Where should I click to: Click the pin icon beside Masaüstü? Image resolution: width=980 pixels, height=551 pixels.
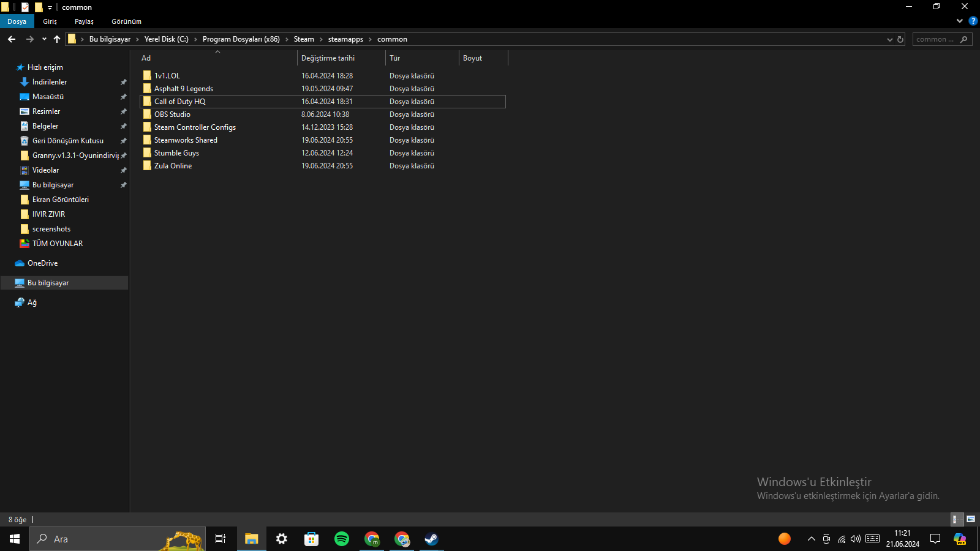pos(123,97)
